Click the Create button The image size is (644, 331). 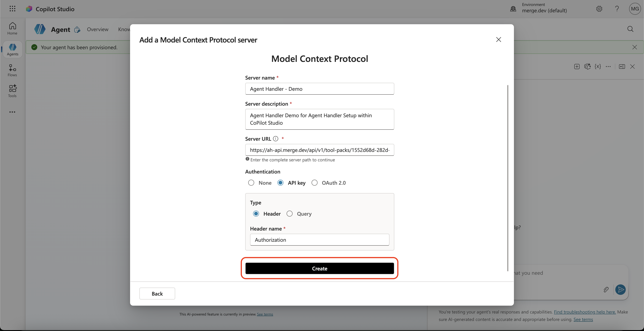[x=320, y=268]
